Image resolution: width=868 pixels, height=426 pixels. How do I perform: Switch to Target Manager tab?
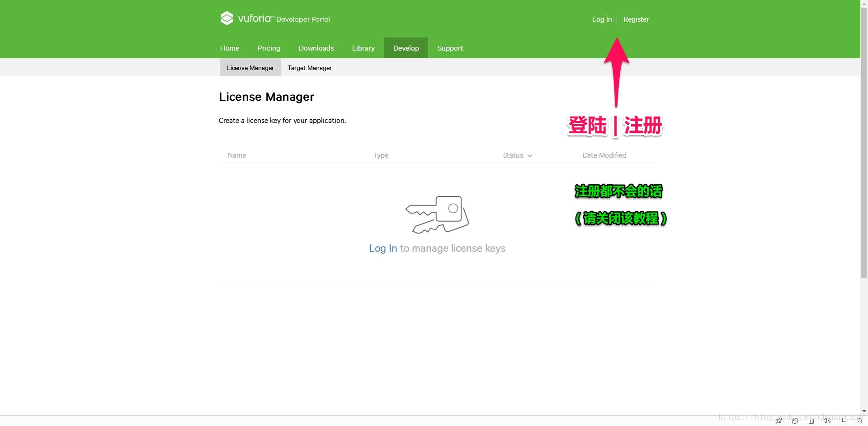[310, 68]
